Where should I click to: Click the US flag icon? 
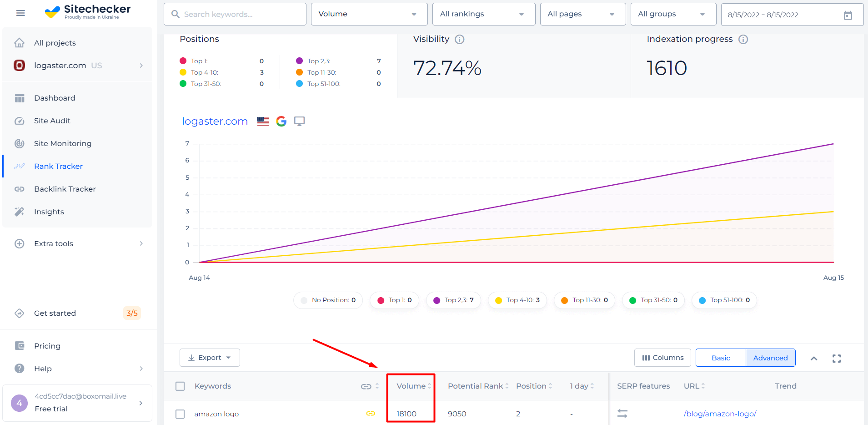coord(263,121)
